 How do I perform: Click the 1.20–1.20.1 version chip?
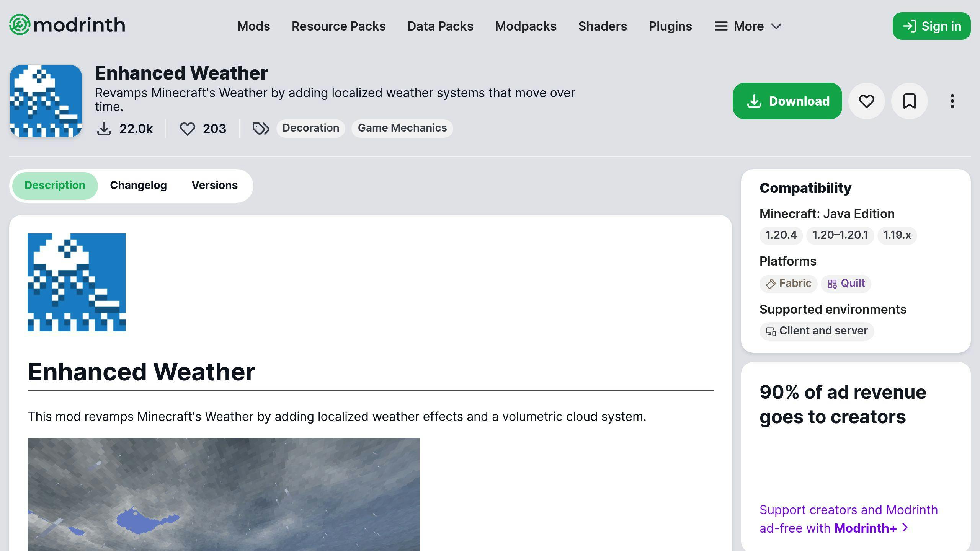click(840, 235)
